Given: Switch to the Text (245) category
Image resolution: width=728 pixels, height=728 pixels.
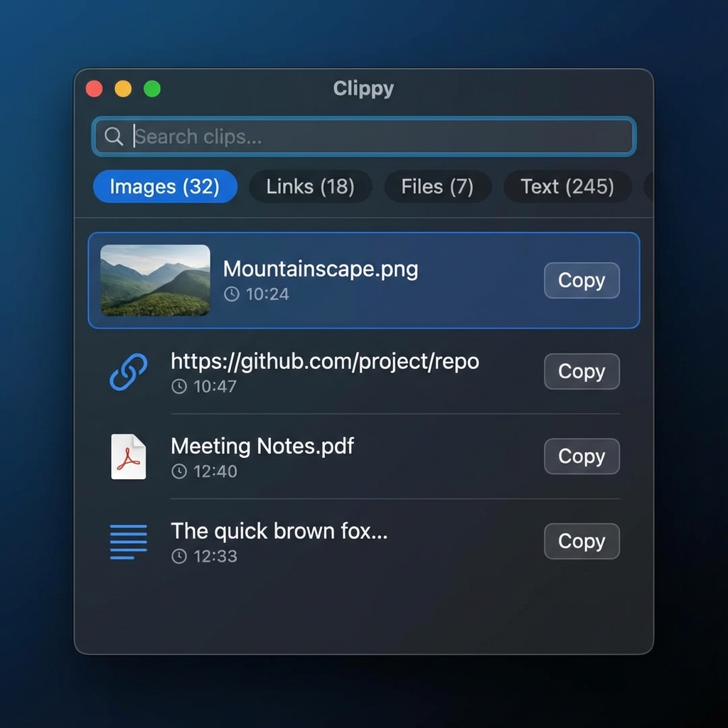Looking at the screenshot, I should [567, 186].
